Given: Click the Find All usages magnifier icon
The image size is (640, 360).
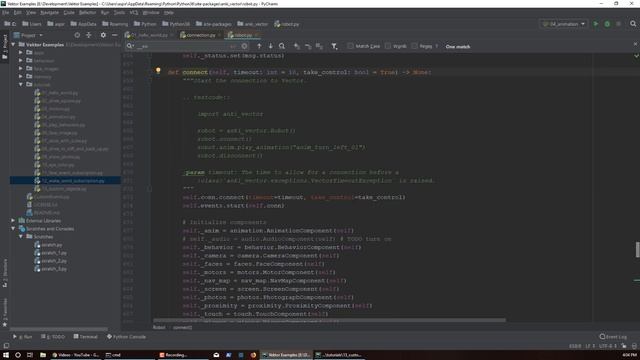Looking at the screenshot, I should pos(282,47).
